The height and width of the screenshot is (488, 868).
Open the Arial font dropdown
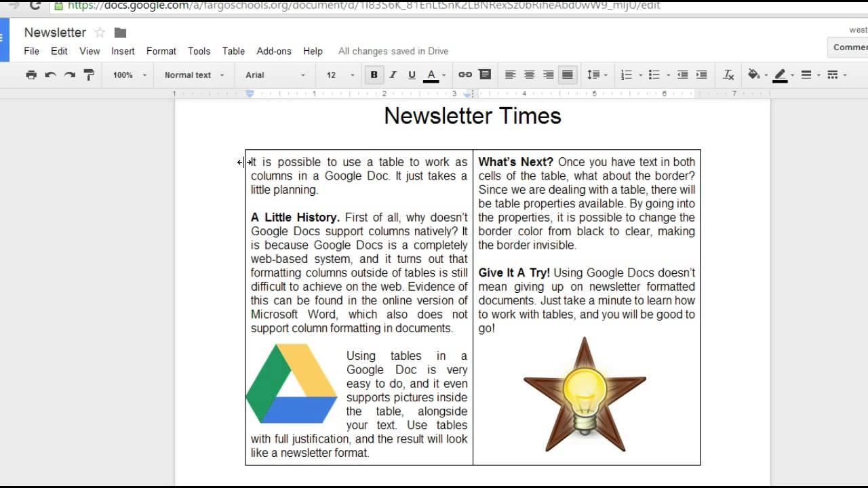coord(275,75)
